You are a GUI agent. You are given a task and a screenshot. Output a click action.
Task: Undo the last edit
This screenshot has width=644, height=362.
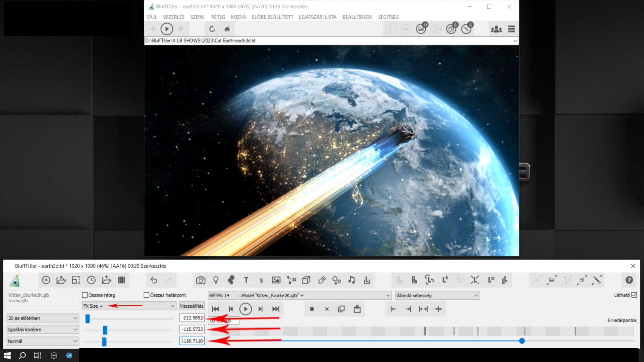point(154,280)
